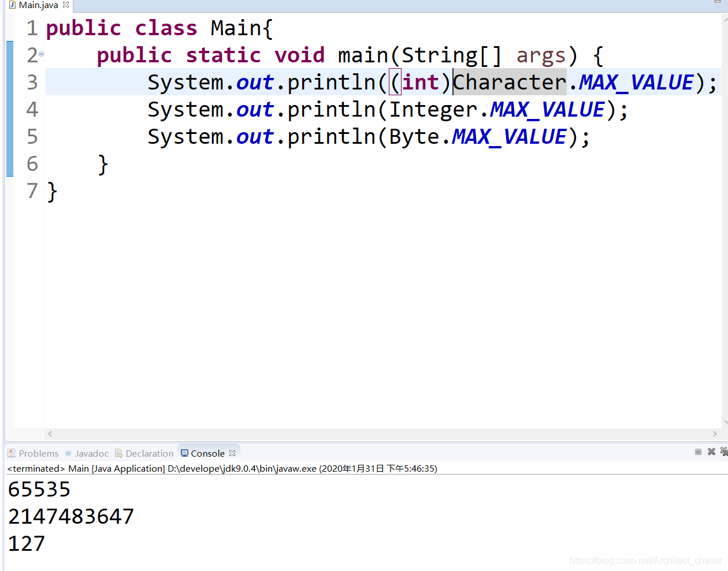The image size is (728, 571).
Task: Click the int cast keyword
Action: point(421,82)
